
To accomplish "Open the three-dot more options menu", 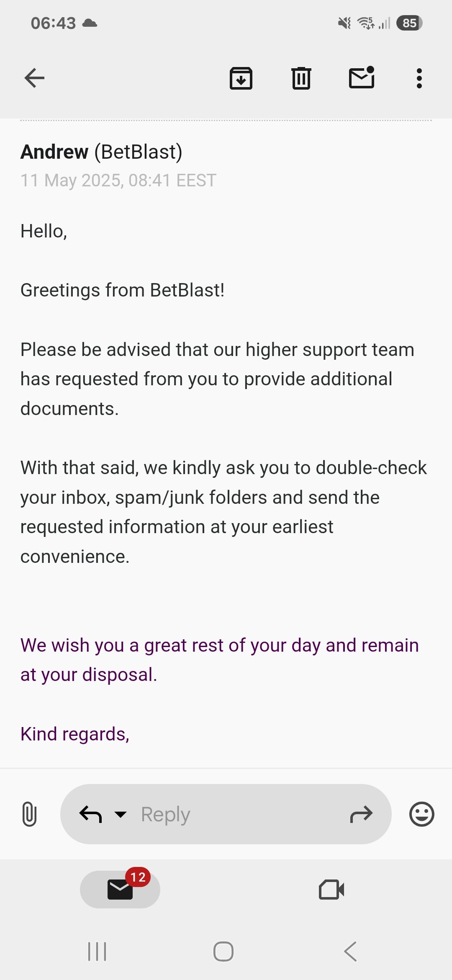I will [x=419, y=78].
